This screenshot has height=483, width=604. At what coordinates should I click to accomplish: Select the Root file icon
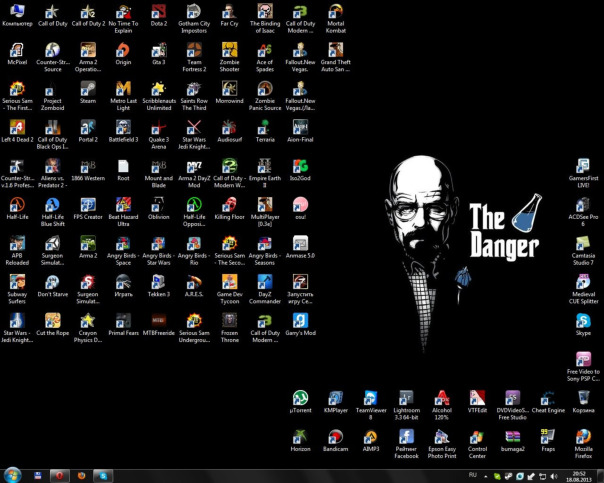tap(123, 170)
